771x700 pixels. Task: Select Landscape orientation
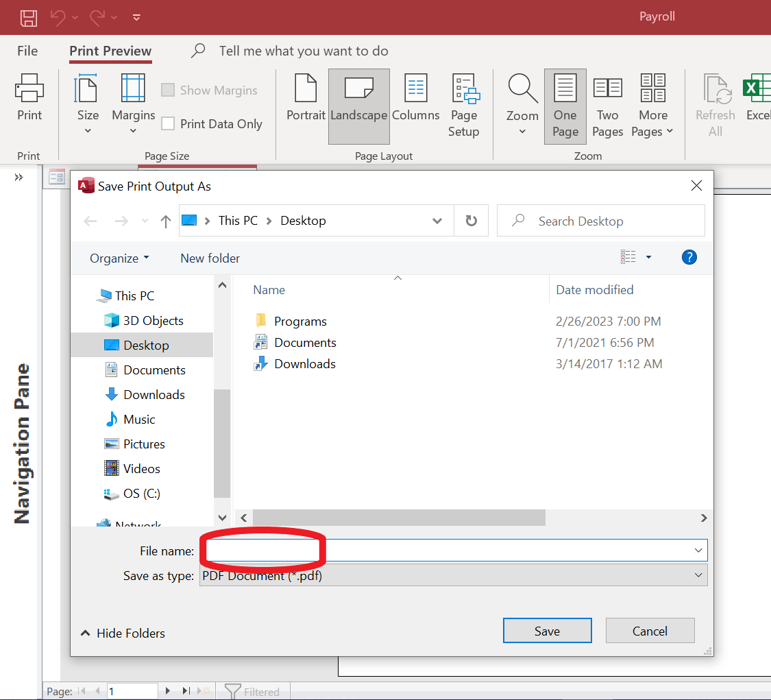(x=359, y=106)
